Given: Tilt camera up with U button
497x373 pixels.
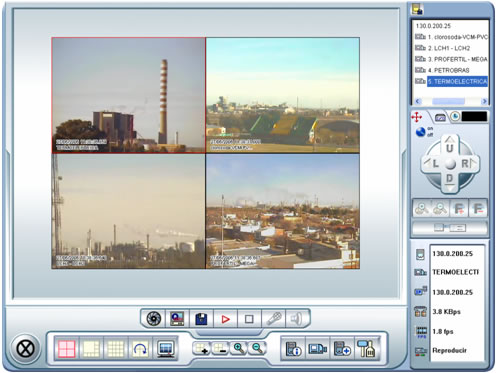Looking at the screenshot, I should (450, 145).
